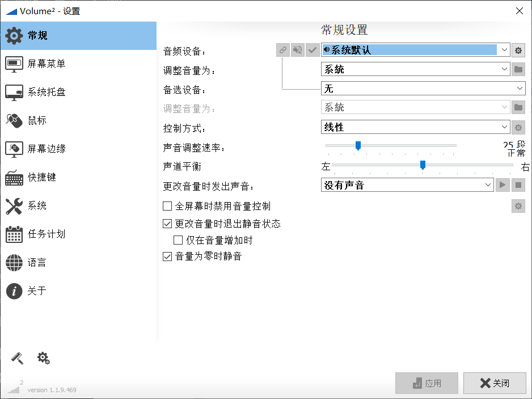Screen dimensions: 532x399
Task: Expand the 备选设备 dropdown
Action: pyautogui.click(x=423, y=89)
